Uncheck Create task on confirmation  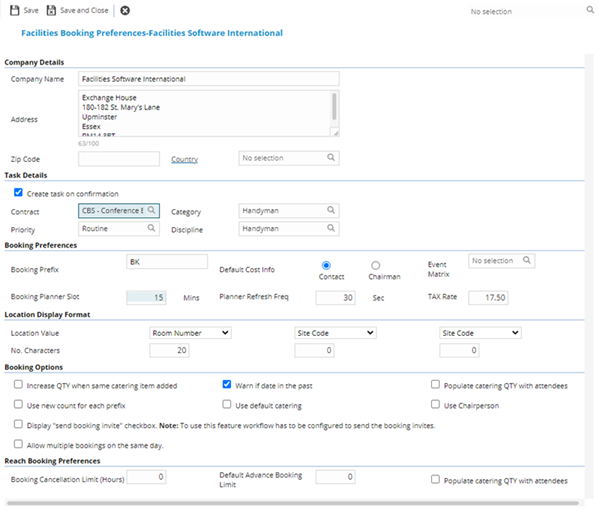pyautogui.click(x=18, y=193)
